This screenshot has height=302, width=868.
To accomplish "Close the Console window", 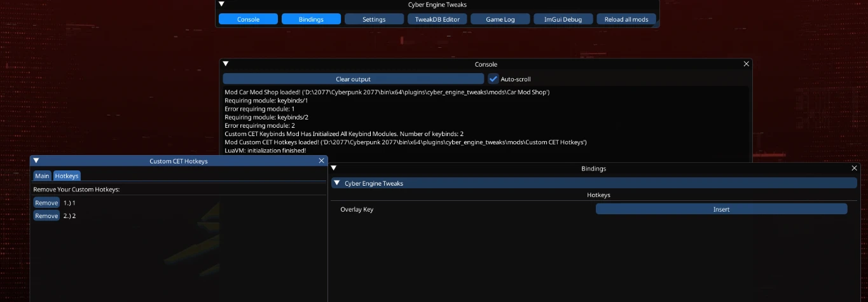I will click(747, 64).
